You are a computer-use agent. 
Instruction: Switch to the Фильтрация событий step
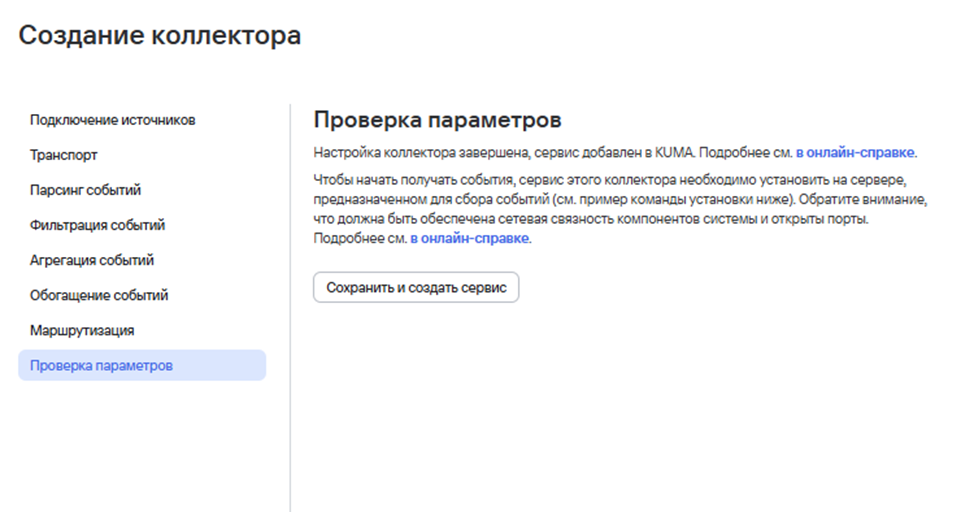(x=97, y=225)
